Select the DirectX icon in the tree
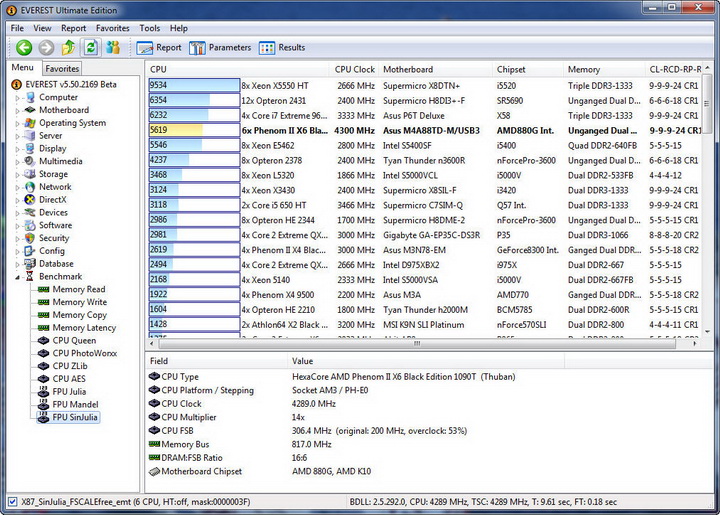The width and height of the screenshot is (720, 515). [x=30, y=200]
